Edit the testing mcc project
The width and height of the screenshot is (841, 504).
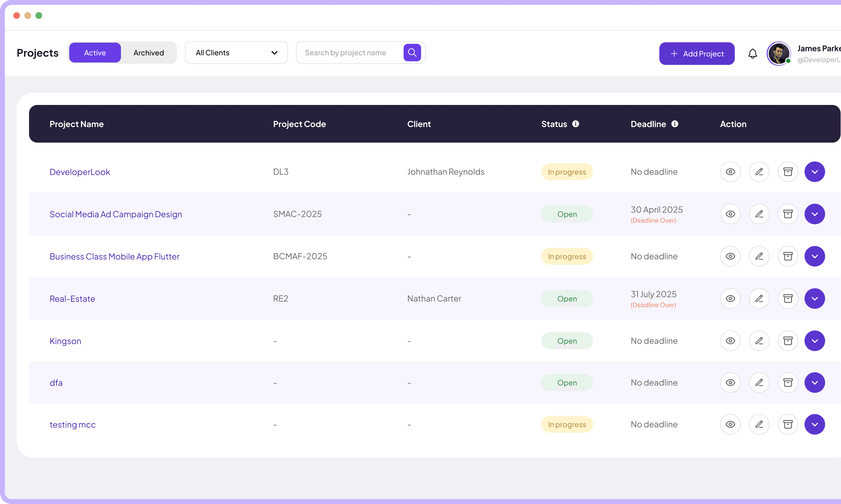(x=759, y=424)
